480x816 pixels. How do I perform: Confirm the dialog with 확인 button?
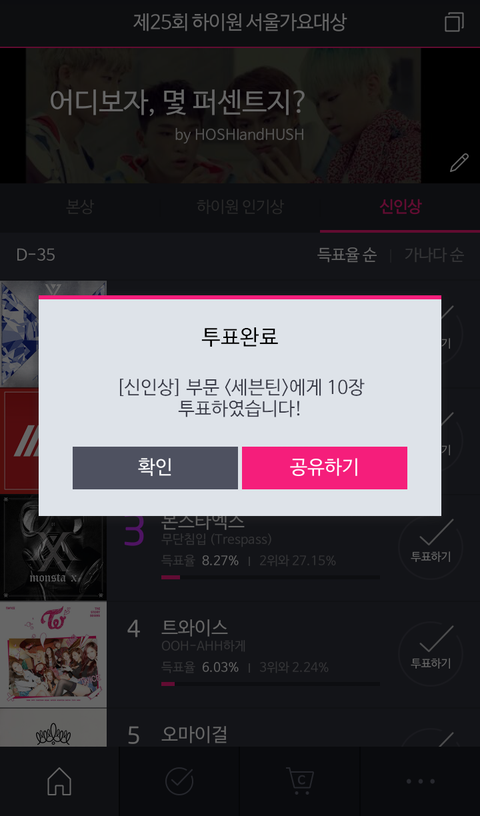(155, 467)
